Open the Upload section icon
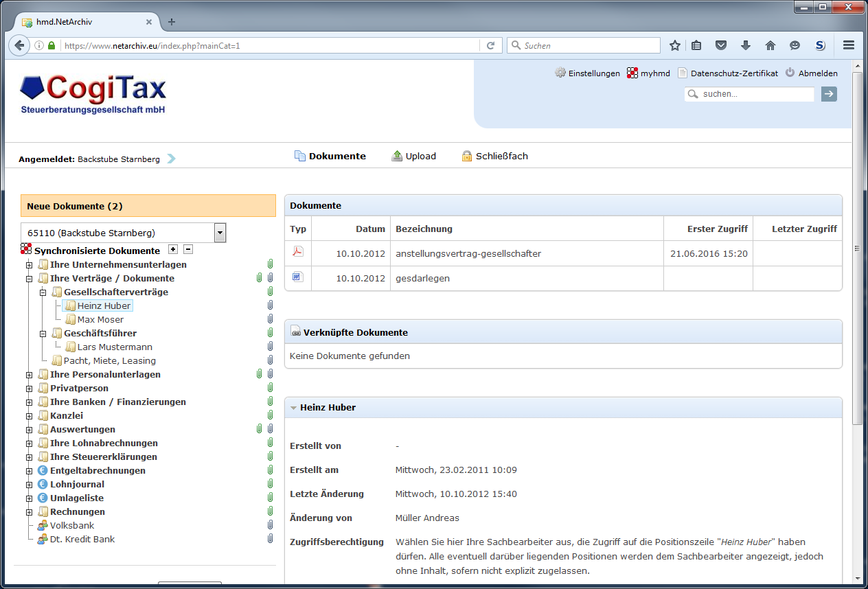The width and height of the screenshot is (868, 589). 396,155
